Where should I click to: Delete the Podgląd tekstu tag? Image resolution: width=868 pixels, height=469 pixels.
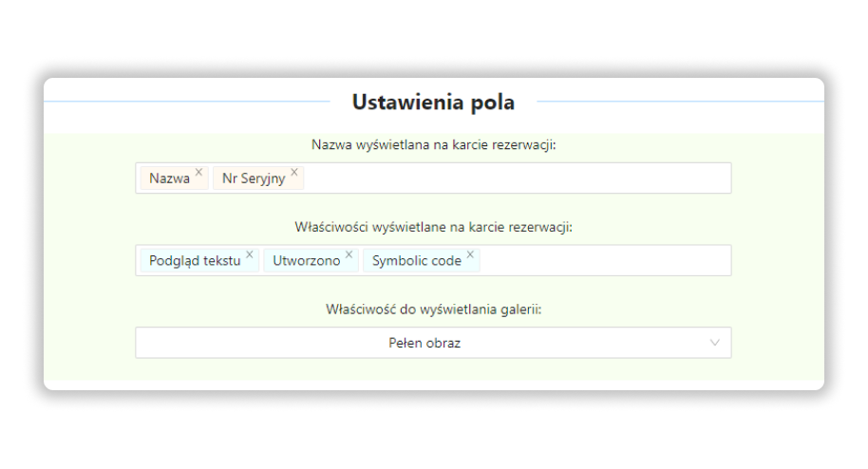point(250,254)
